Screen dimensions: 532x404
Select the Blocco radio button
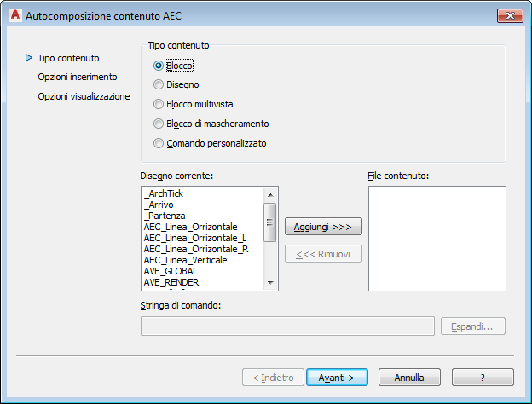tap(158, 65)
